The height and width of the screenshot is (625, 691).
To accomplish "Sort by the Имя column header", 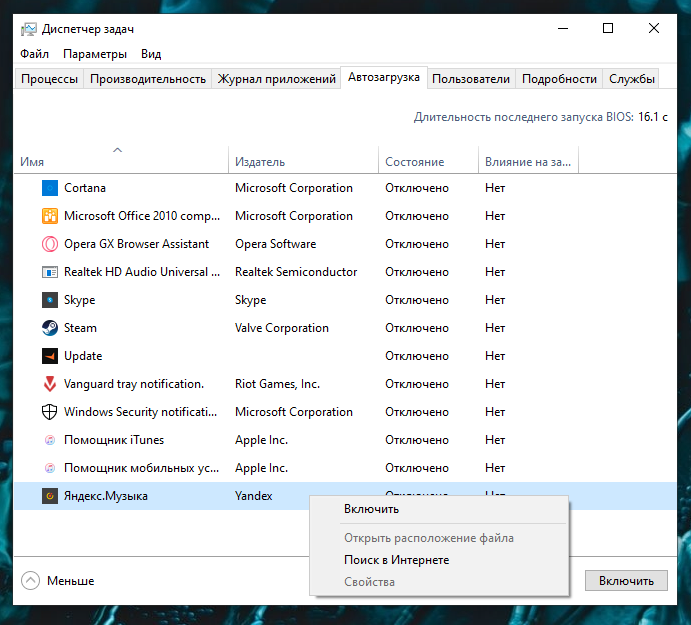I will (x=121, y=160).
